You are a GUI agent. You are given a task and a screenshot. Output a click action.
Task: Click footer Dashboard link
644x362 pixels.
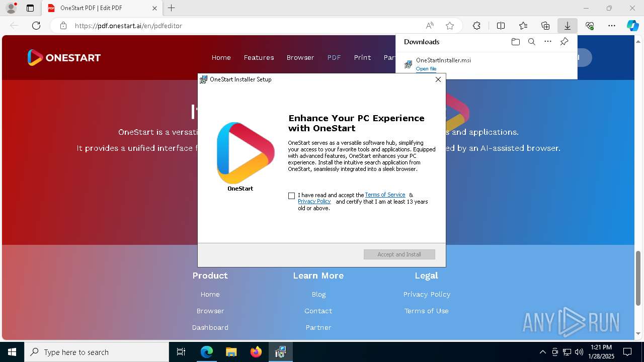[x=210, y=327]
